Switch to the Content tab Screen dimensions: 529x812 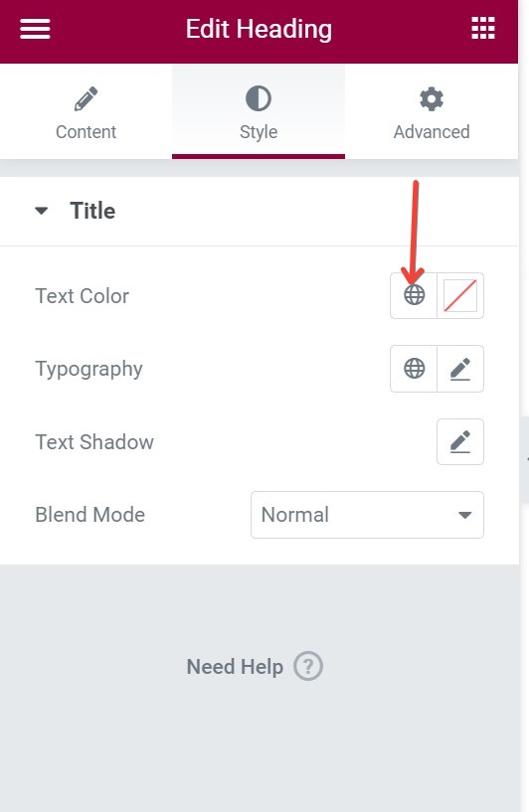[86, 112]
